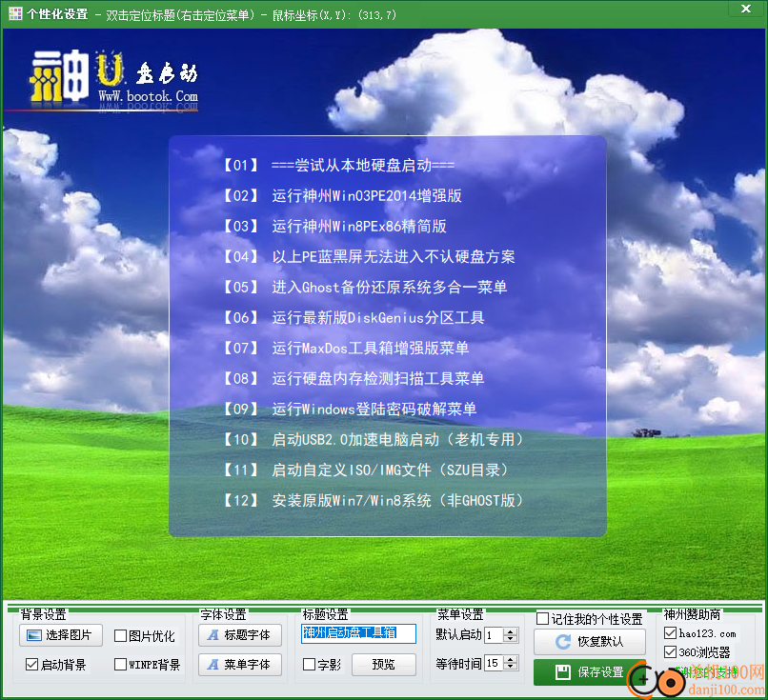Close the 个性化设置 window
The height and width of the screenshot is (700, 768).
746,9
